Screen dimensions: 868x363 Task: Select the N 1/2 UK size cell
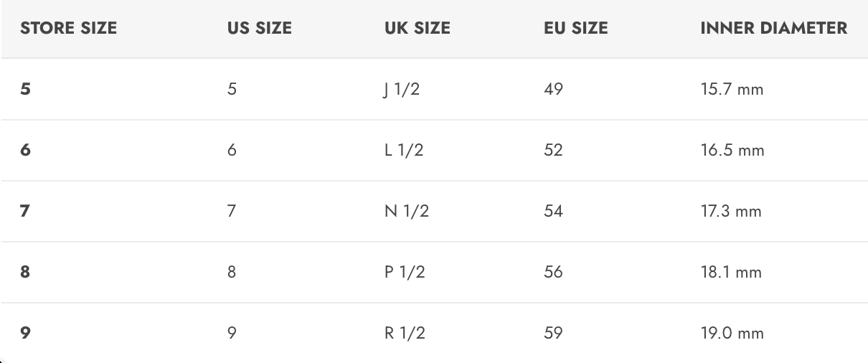coord(406,212)
